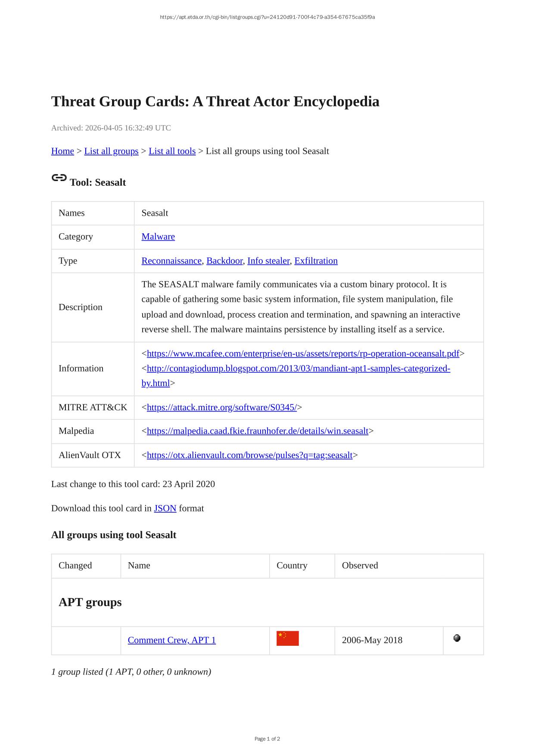Download the tool card via JSON link

pos(165,508)
